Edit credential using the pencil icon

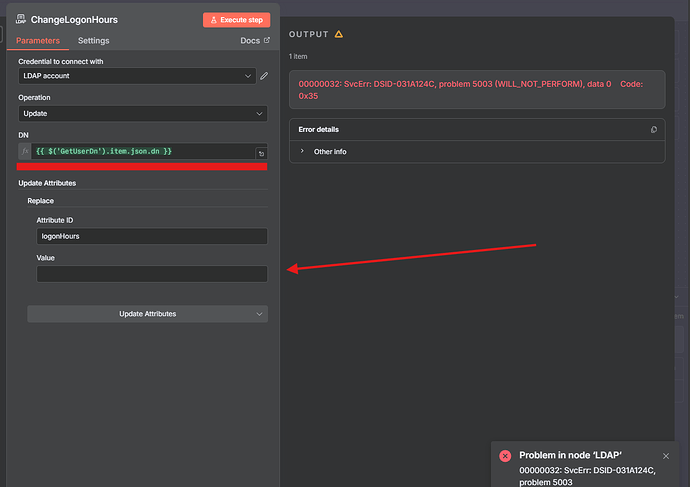point(264,76)
